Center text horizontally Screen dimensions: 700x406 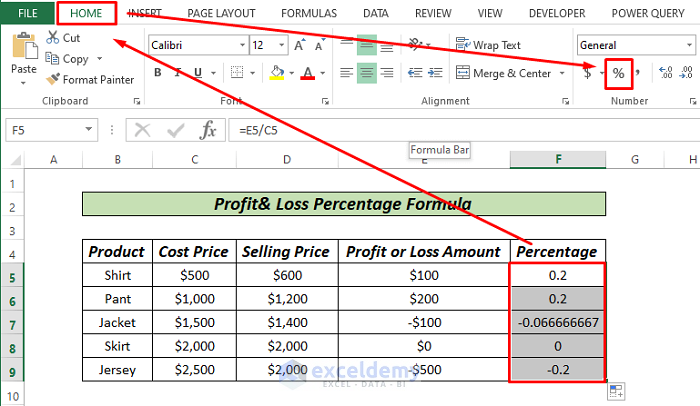tap(367, 73)
